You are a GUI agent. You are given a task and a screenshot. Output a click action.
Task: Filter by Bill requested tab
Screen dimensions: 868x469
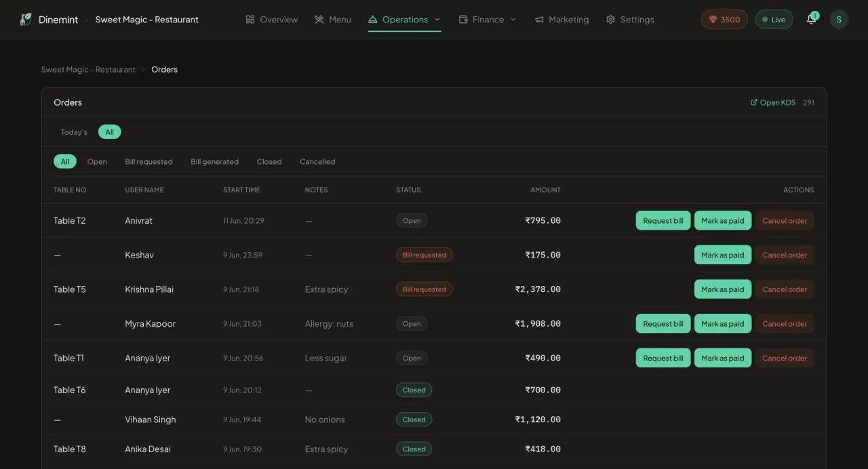(x=149, y=161)
